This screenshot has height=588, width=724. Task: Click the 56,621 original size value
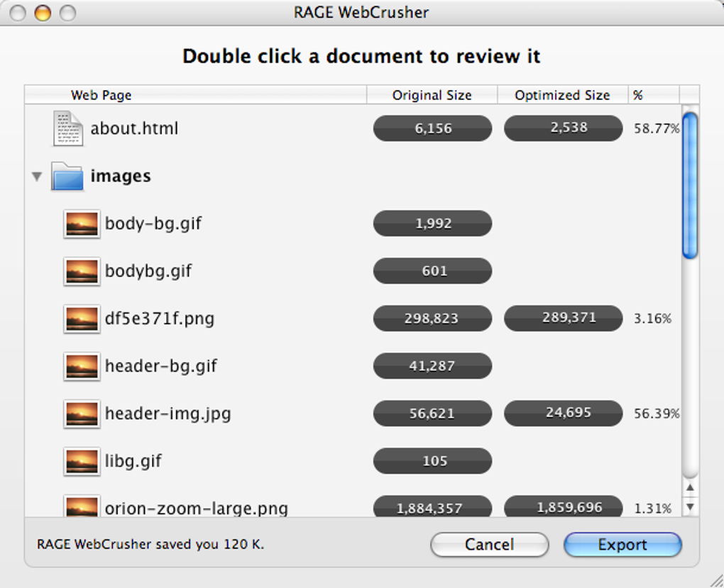433,414
